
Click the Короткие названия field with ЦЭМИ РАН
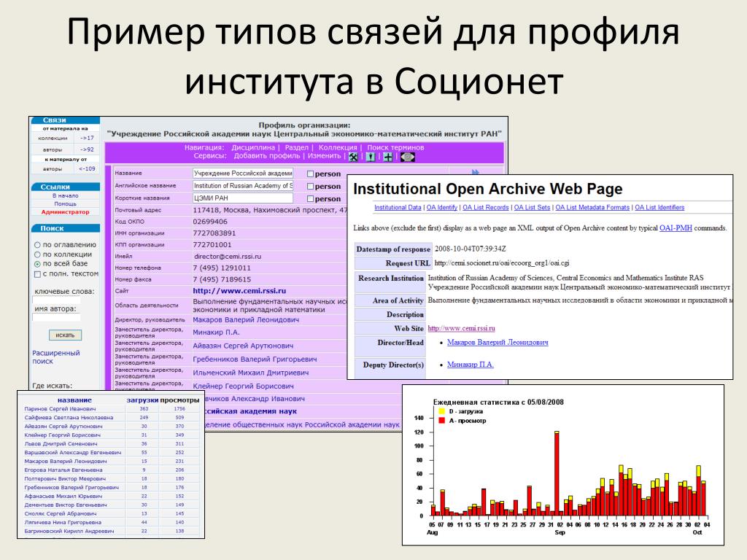pyautogui.click(x=243, y=198)
